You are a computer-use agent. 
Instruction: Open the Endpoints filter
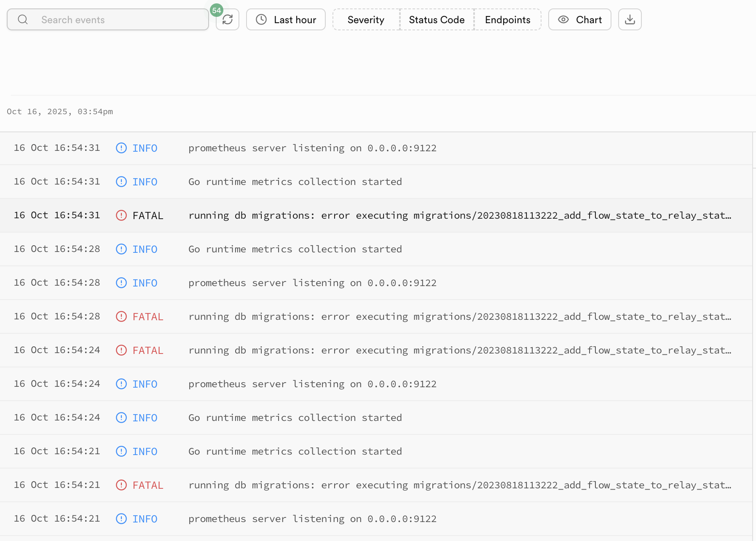(x=507, y=20)
